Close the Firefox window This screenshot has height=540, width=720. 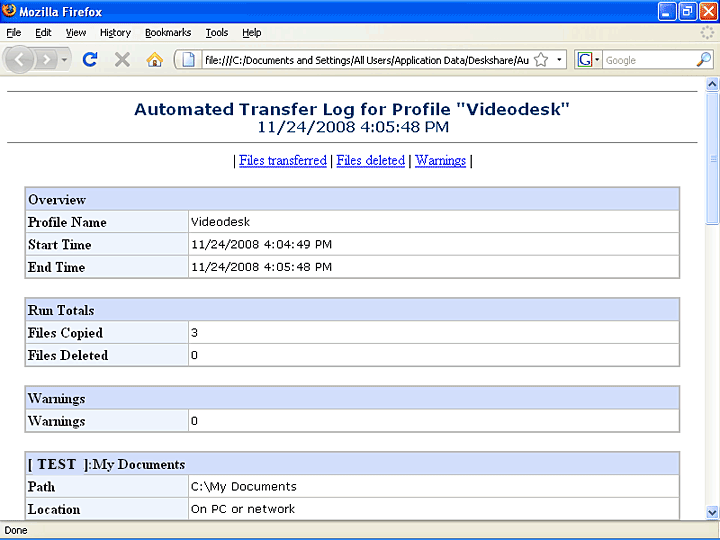[x=708, y=11]
